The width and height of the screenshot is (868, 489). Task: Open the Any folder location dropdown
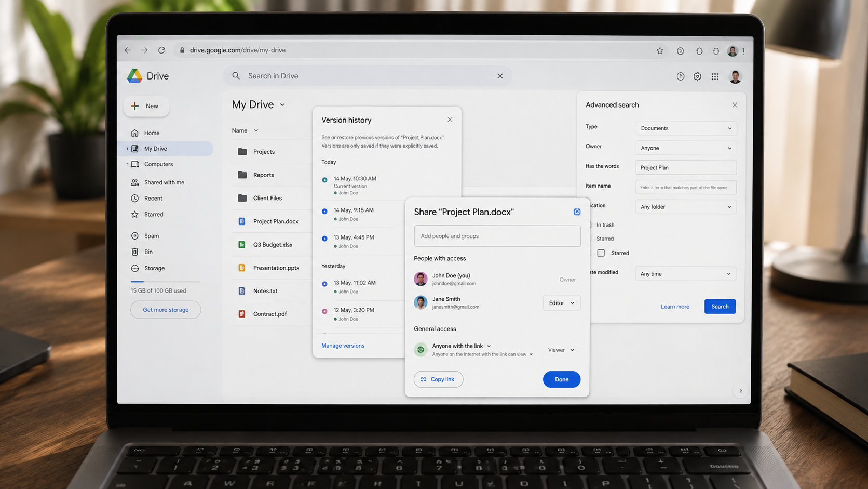(x=686, y=207)
